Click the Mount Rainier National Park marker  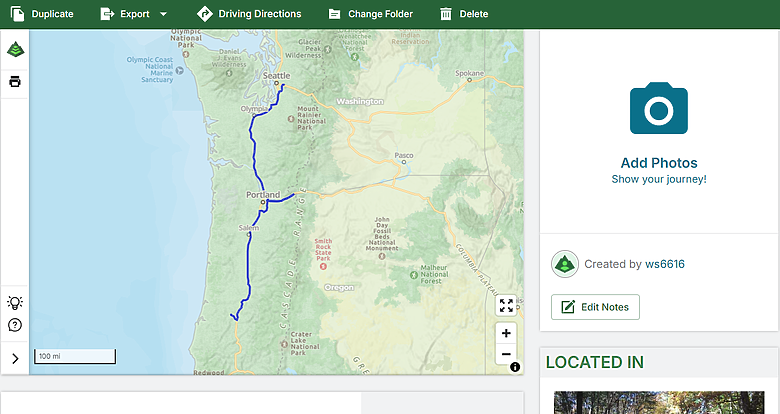pyautogui.click(x=291, y=119)
